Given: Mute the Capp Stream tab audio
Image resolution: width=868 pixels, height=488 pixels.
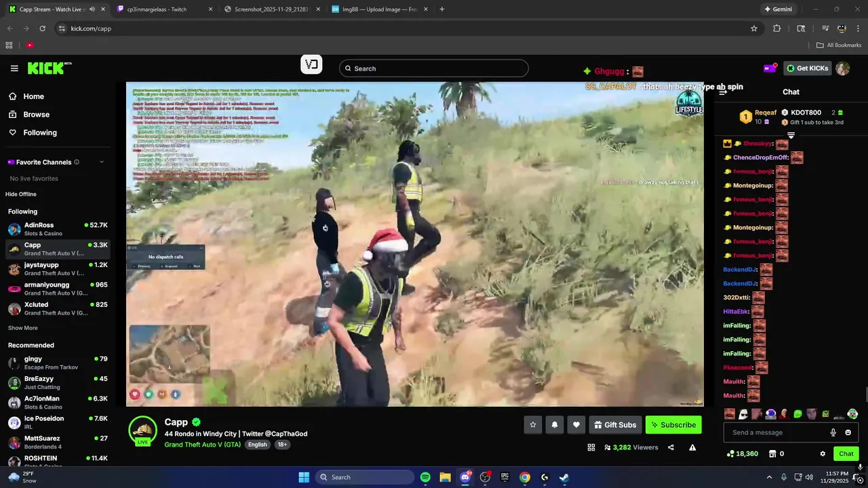Looking at the screenshot, I should tap(92, 9).
